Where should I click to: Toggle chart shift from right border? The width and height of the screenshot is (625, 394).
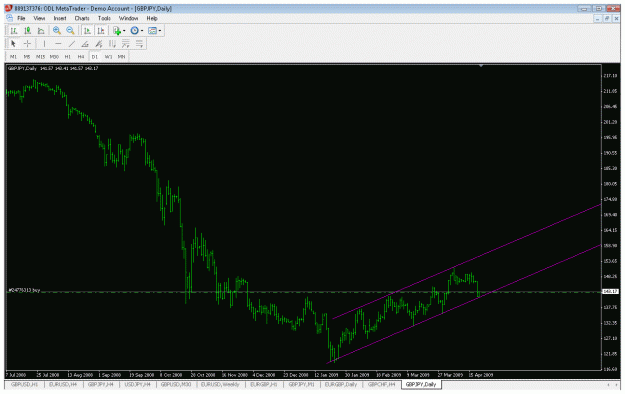pyautogui.click(x=101, y=30)
